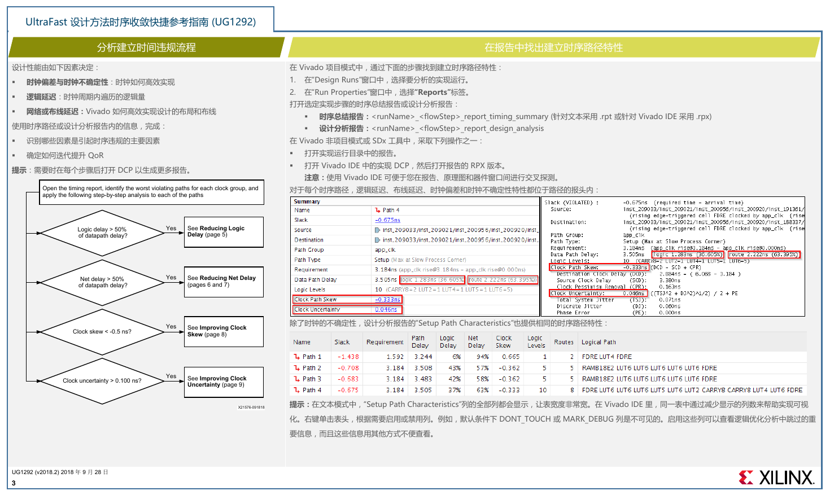Click the 'Net delay > 50%' decision diamond
The image size is (830, 504).
102,282
